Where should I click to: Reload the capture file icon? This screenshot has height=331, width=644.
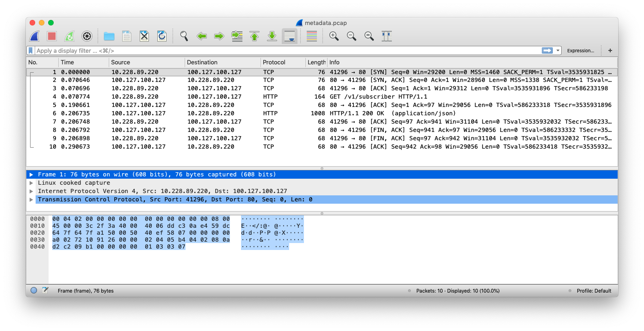[162, 36]
